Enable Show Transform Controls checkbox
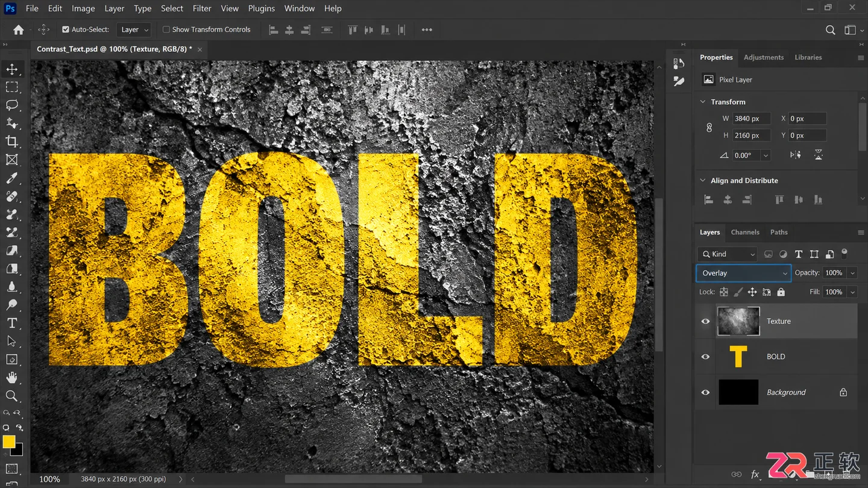Screen dimensions: 868x488 coord(166,30)
